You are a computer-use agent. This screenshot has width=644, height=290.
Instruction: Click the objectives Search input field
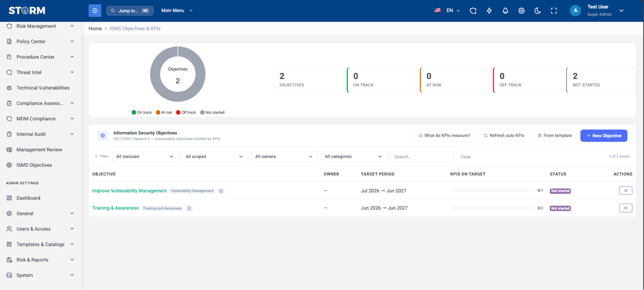pyautogui.click(x=422, y=157)
